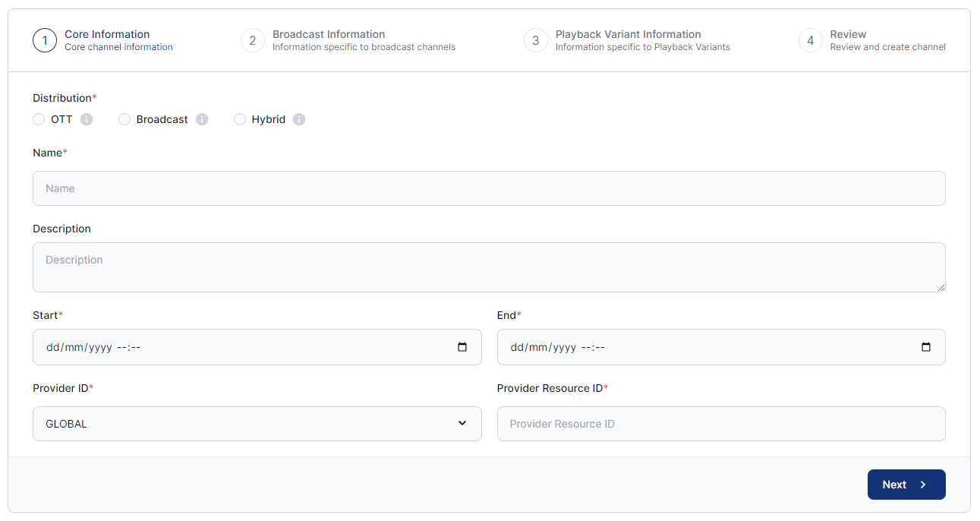Image resolution: width=980 pixels, height=521 pixels.
Task: Click the step 4 Review circle icon
Action: point(810,40)
